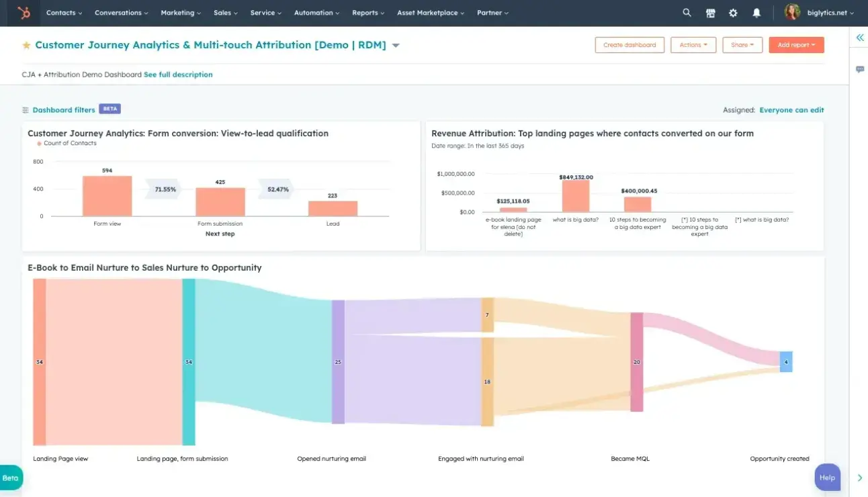Viewport: 868px width, 497px height.
Task: Click the Help button
Action: tap(827, 478)
